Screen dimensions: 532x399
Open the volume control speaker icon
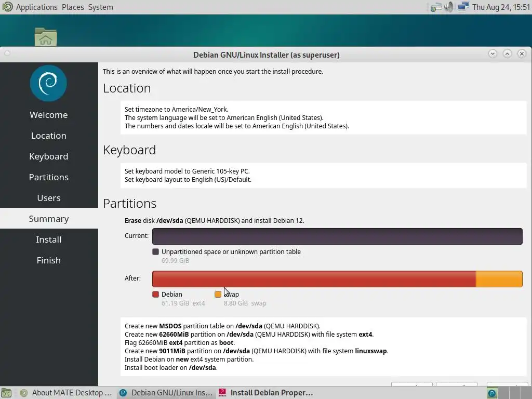click(x=448, y=7)
